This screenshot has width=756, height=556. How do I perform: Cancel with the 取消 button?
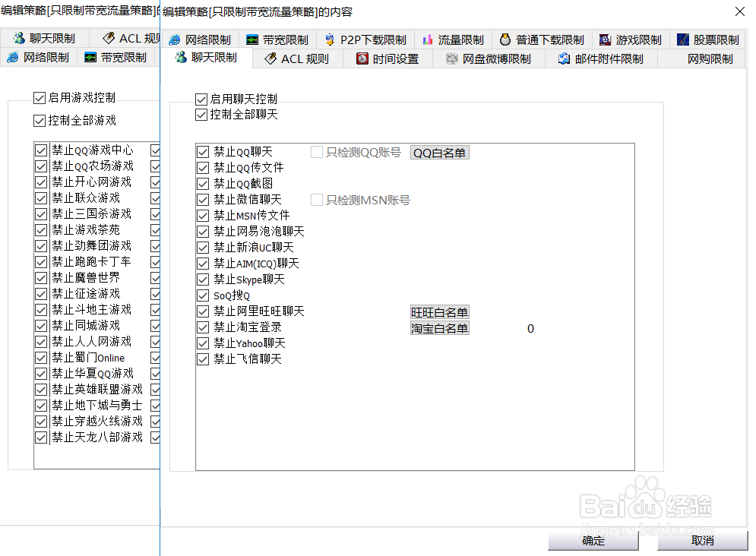pos(703,541)
